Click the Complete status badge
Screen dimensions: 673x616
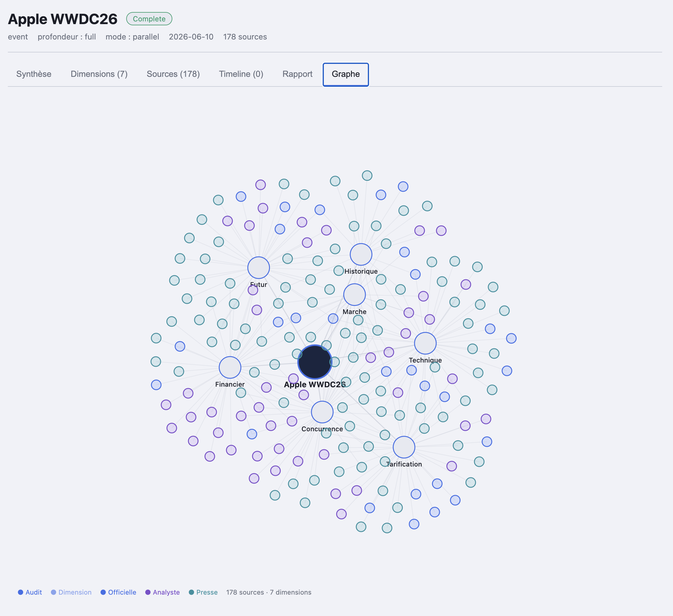(149, 19)
